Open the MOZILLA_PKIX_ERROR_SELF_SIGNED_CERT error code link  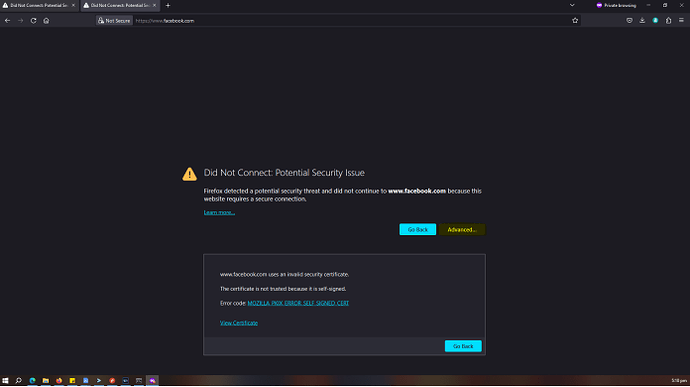(x=298, y=303)
